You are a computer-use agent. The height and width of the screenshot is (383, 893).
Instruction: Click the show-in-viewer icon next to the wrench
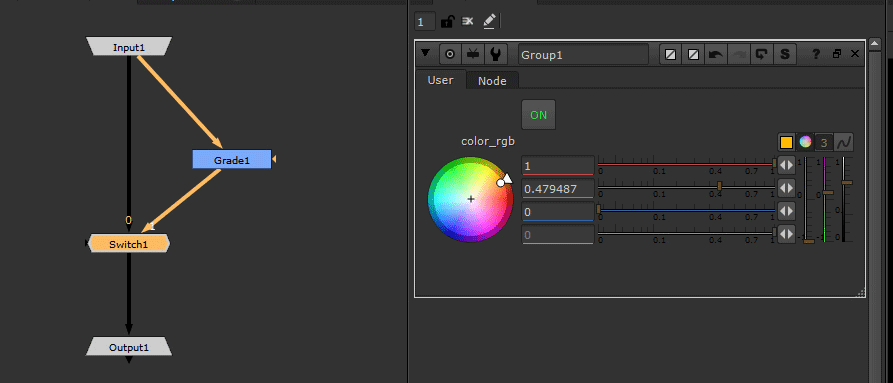click(473, 54)
